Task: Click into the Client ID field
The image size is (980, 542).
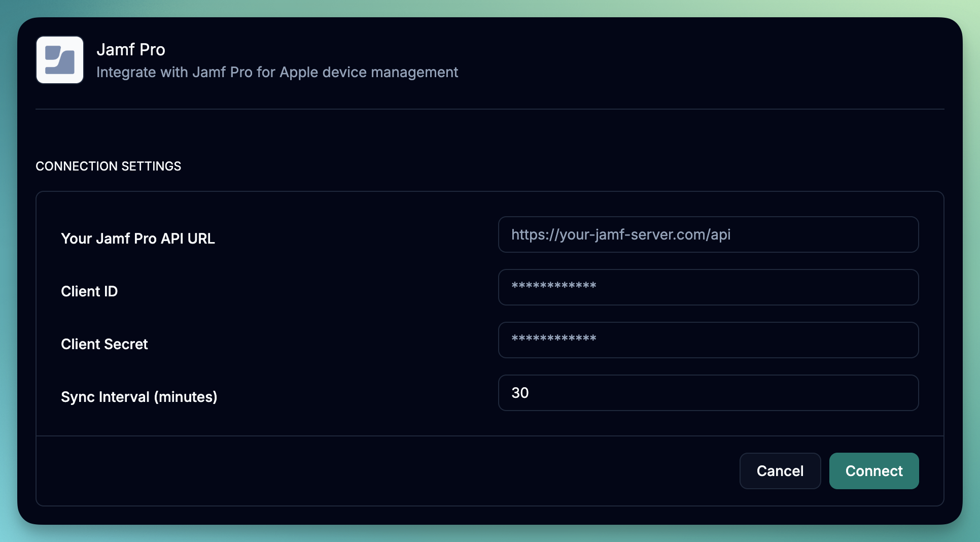Action: point(708,287)
